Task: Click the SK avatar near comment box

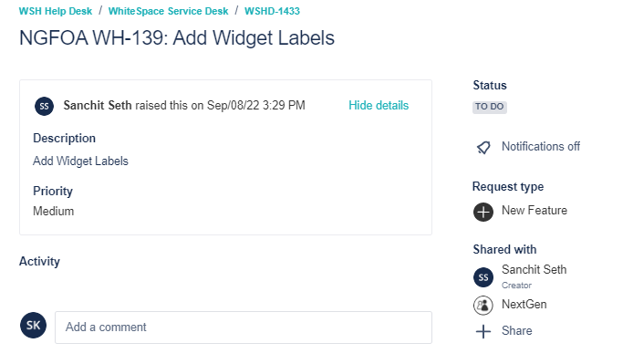Action: [x=33, y=325]
